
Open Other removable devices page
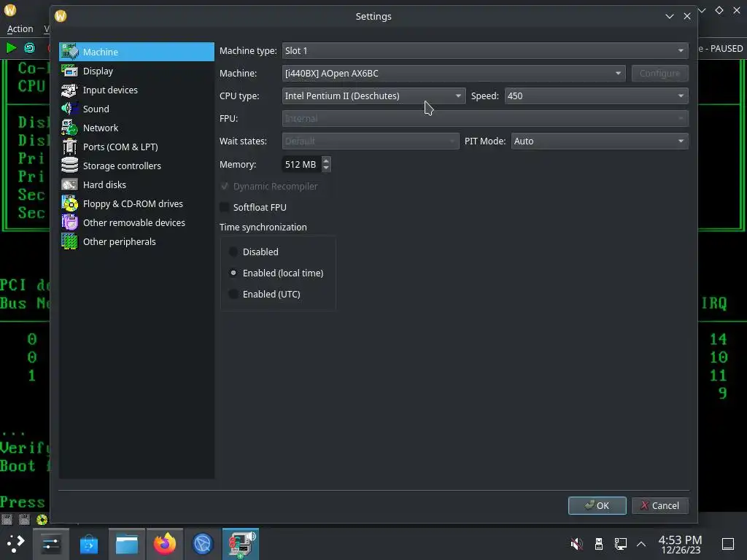(136, 223)
